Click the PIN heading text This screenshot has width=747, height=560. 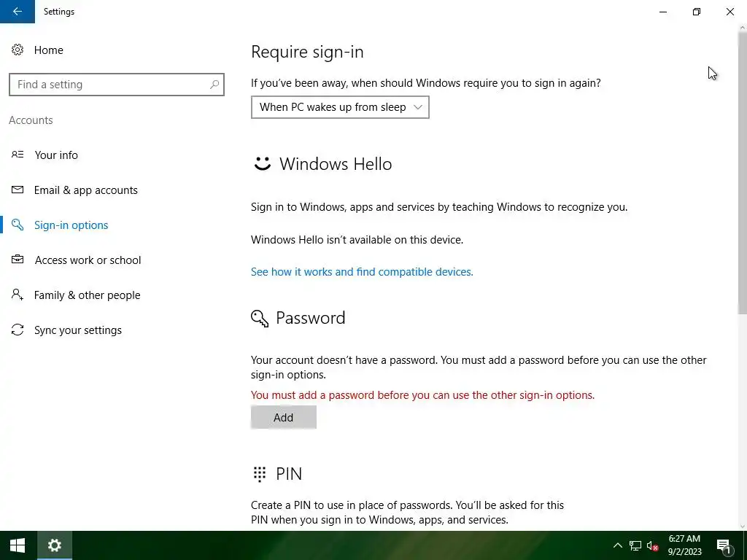(289, 474)
